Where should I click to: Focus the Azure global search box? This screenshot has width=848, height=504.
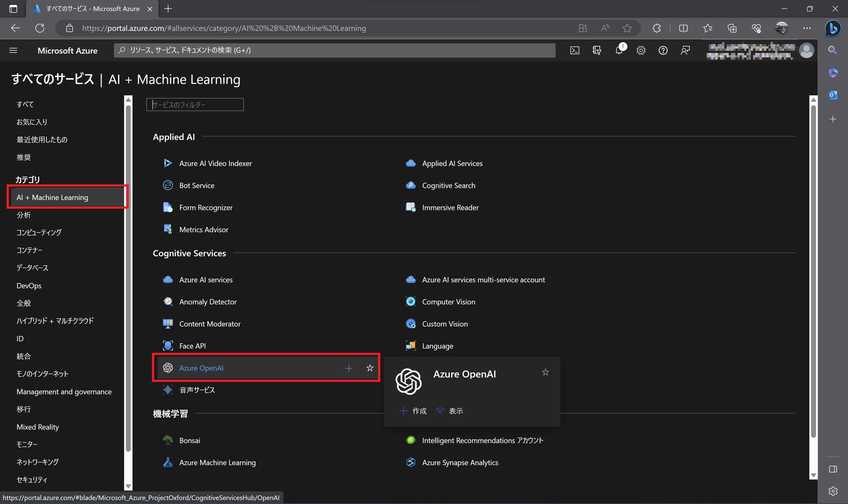pyautogui.click(x=335, y=50)
